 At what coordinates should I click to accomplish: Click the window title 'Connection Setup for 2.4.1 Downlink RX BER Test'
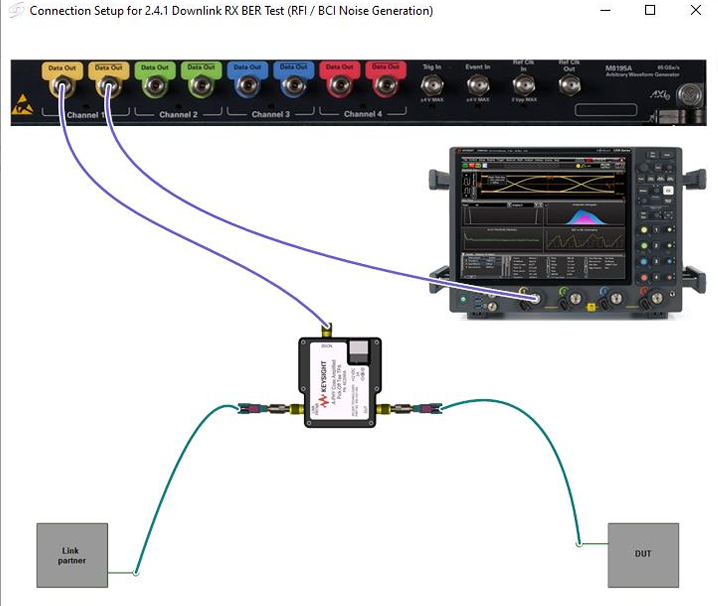point(157,11)
